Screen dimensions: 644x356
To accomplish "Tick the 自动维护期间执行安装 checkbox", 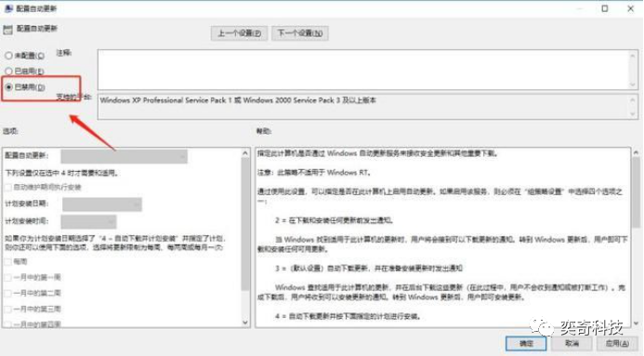I will click(x=8, y=188).
